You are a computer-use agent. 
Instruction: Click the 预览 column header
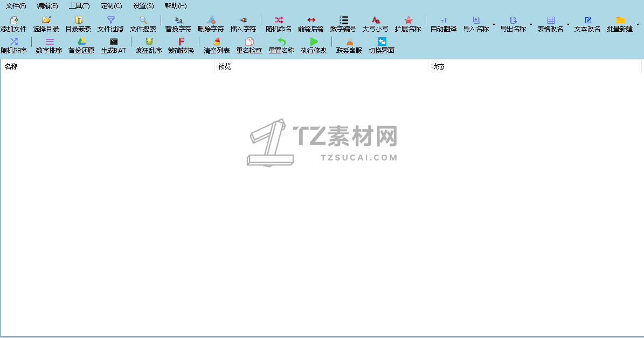321,66
